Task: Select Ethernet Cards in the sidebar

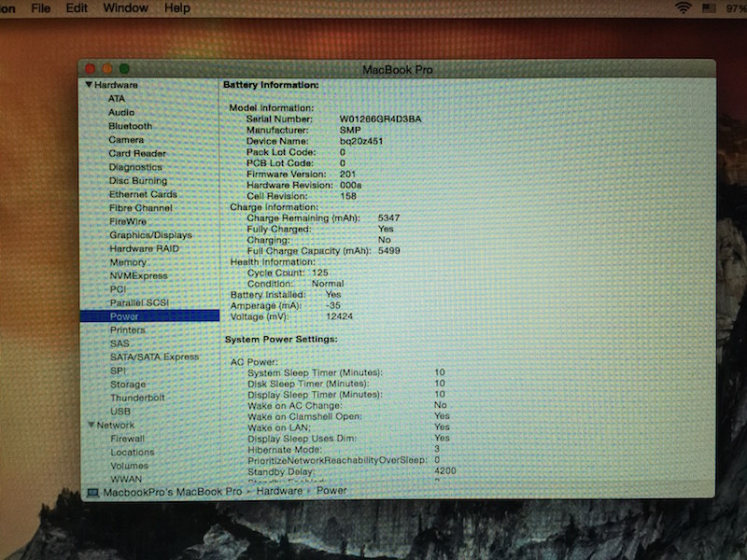Action: (x=143, y=194)
